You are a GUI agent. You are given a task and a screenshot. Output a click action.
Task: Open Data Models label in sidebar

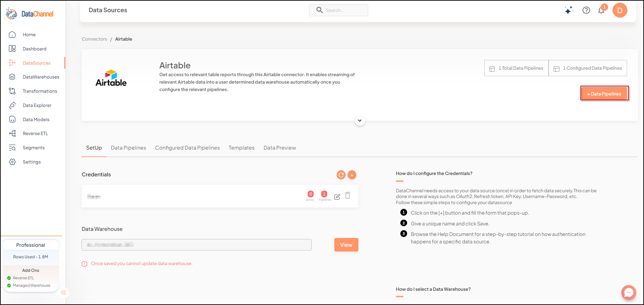36,119
